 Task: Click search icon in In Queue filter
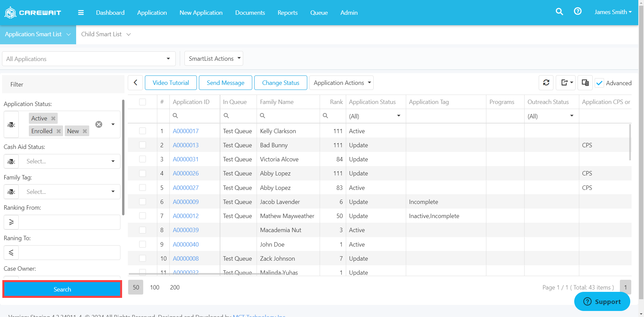[226, 116]
